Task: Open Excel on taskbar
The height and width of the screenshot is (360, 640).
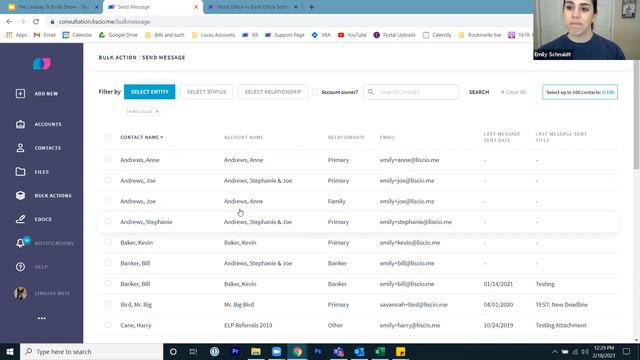Action: pos(380,351)
